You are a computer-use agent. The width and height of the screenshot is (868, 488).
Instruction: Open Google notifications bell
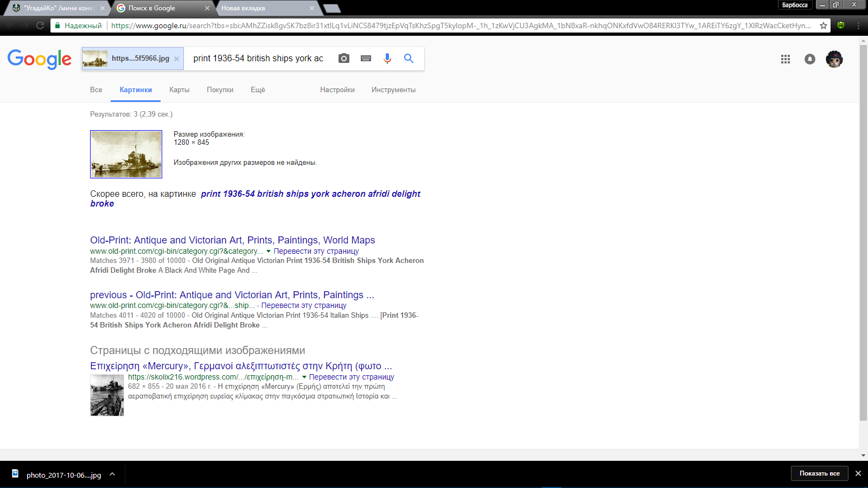[x=810, y=59]
